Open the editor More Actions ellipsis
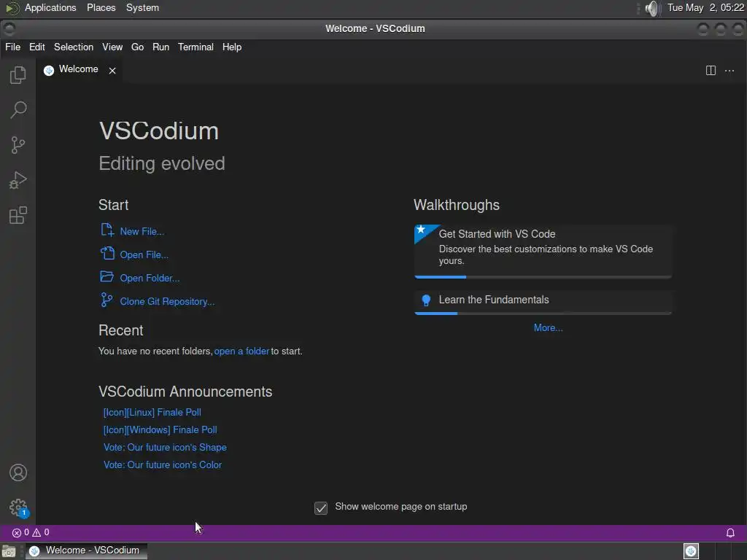Image resolution: width=747 pixels, height=560 pixels. 729,71
